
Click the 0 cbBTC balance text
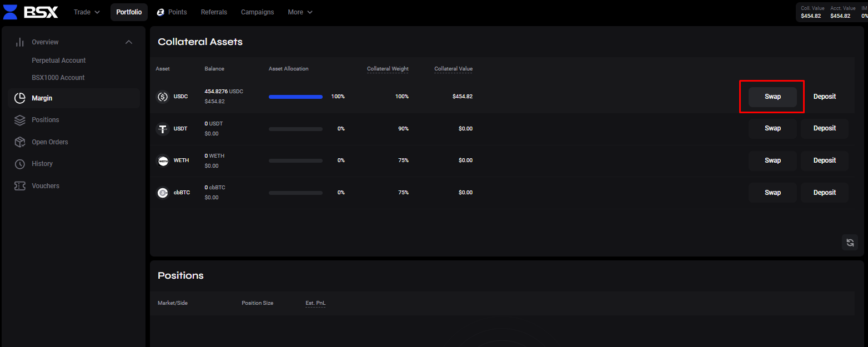pos(215,188)
